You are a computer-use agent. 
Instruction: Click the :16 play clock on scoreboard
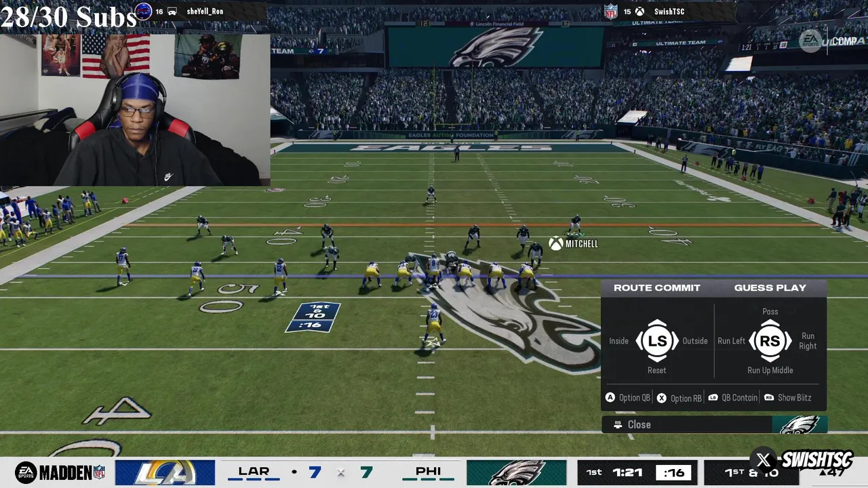[673, 473]
